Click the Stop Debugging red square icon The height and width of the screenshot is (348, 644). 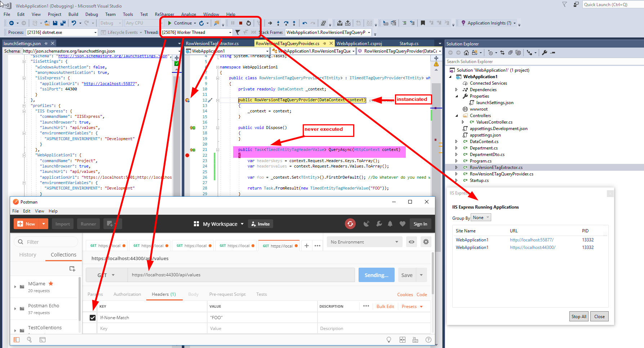pyautogui.click(x=240, y=23)
